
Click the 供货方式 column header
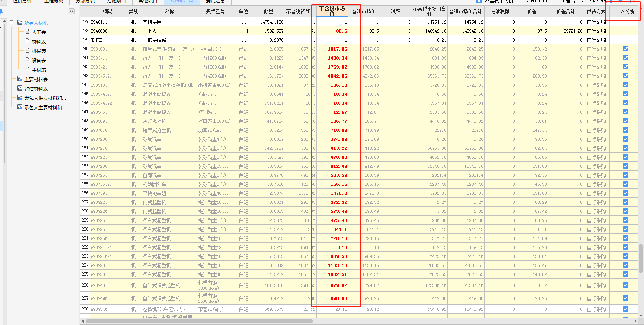(596, 11)
